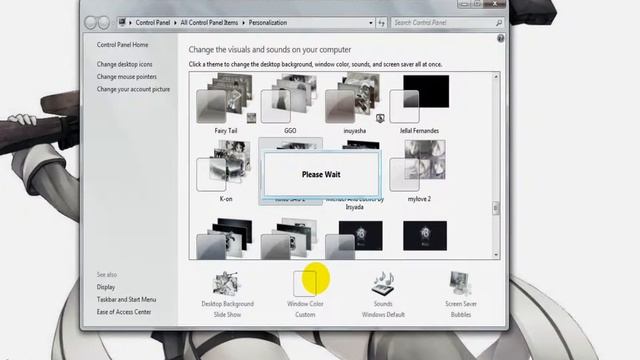Click the refresh button beside address bar

381,23
